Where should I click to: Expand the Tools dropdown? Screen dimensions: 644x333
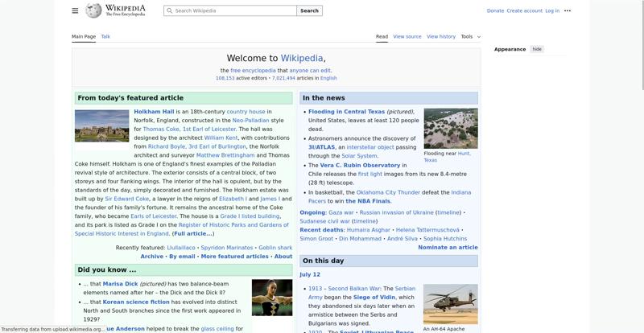click(x=470, y=36)
